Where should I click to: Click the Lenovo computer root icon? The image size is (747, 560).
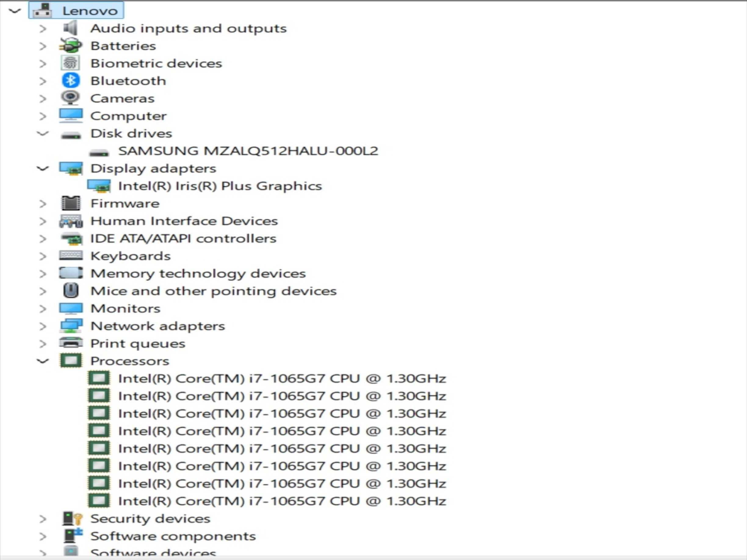(x=42, y=10)
